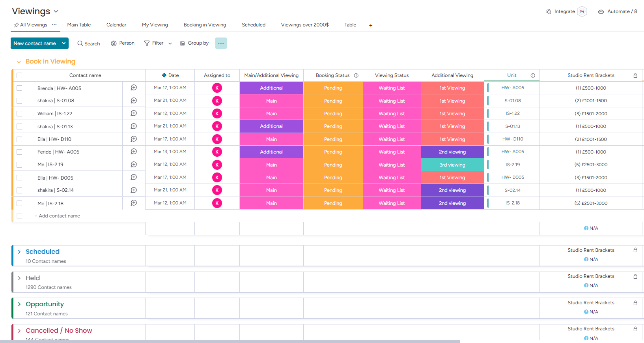
Task: Switch to My Viewing tab
Action: (x=155, y=24)
